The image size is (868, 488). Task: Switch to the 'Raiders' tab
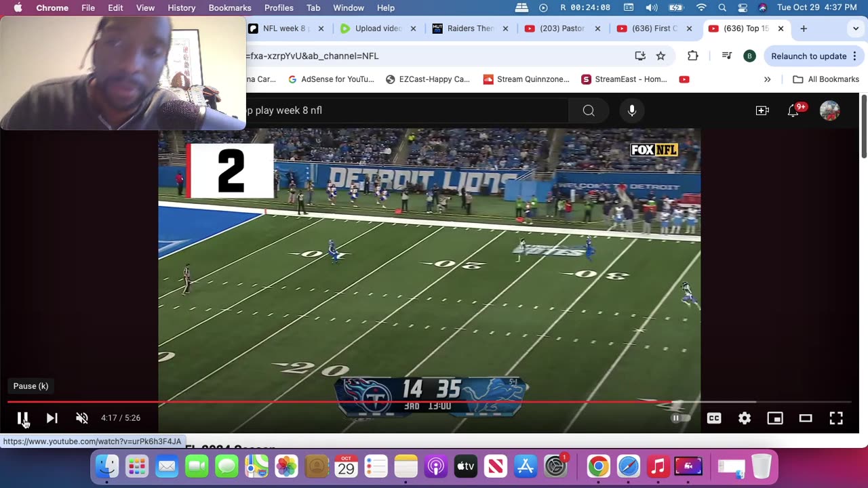470,28
